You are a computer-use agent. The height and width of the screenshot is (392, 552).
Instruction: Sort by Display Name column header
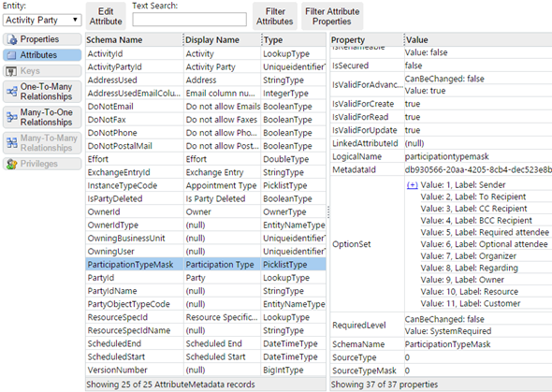[x=223, y=40]
